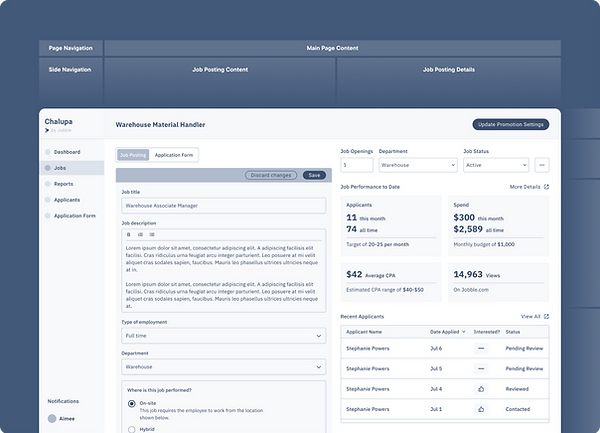600x433 pixels.
Task: Click thumbs-up icon for Jul 4 applicant
Action: pos(481,389)
